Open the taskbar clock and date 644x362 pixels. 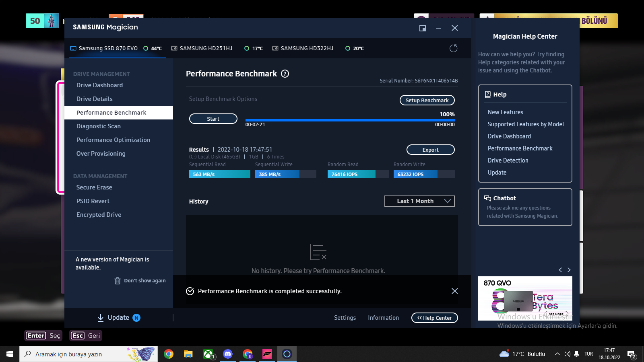coord(609,354)
